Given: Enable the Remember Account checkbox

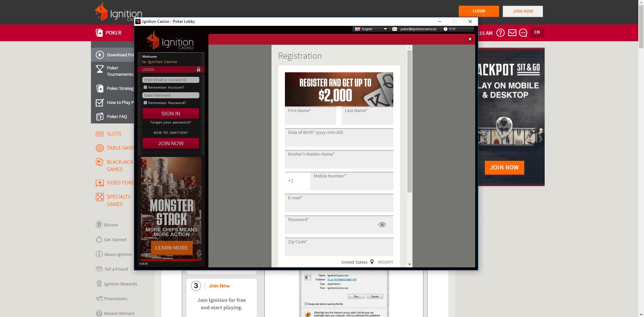Looking at the screenshot, I should (145, 87).
